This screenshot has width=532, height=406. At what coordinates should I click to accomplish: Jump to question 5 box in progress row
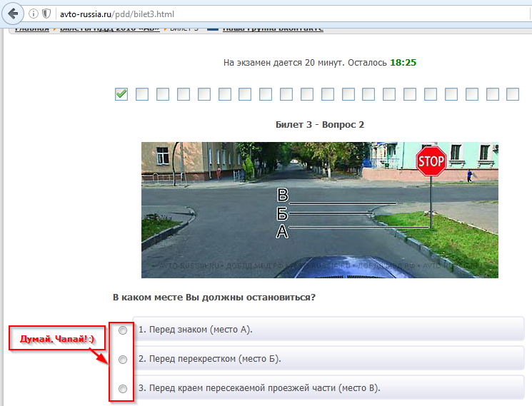click(204, 94)
